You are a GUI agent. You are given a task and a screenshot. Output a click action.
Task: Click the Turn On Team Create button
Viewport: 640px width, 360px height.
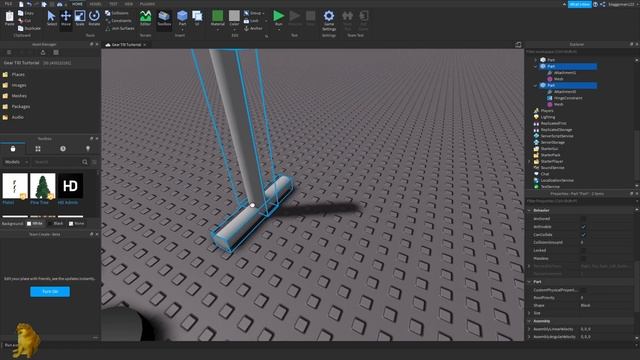(50, 291)
